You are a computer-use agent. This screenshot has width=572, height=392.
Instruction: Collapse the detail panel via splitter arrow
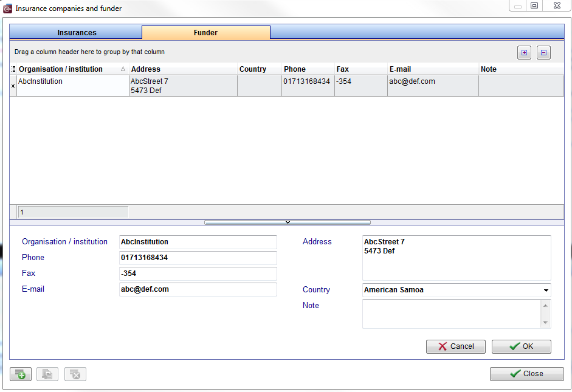288,222
